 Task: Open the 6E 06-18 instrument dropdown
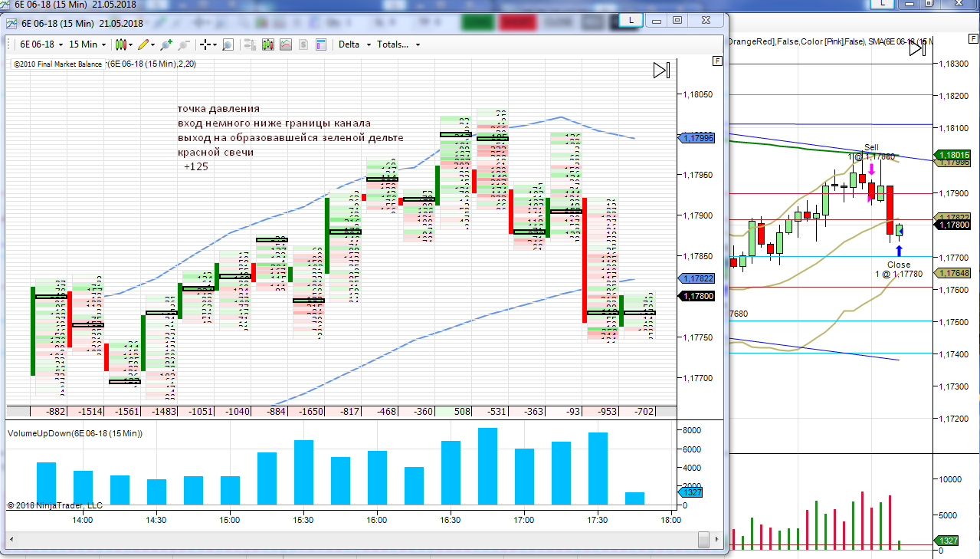[x=41, y=44]
